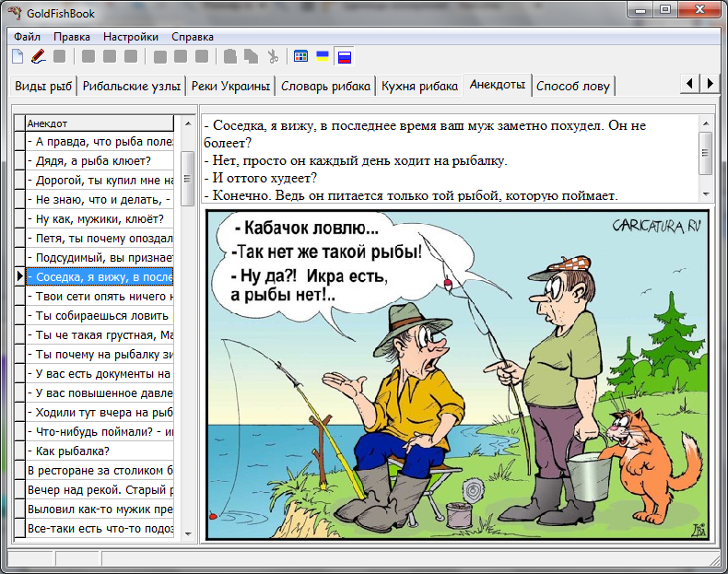Click the joke text scrollbar down arrow
728x574 pixels.
pyautogui.click(x=706, y=194)
